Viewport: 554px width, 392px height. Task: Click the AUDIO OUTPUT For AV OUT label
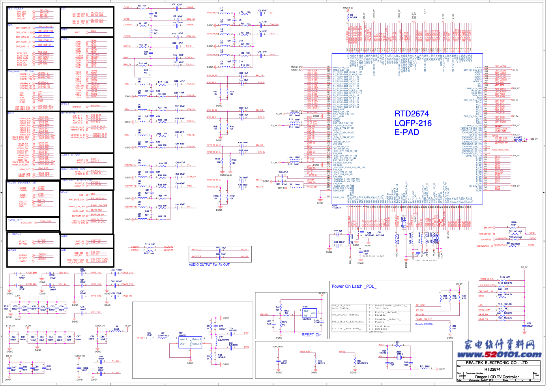[x=209, y=264]
